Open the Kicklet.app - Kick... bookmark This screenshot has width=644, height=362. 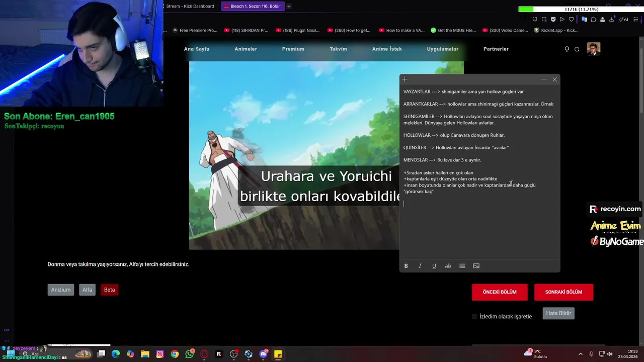click(556, 30)
